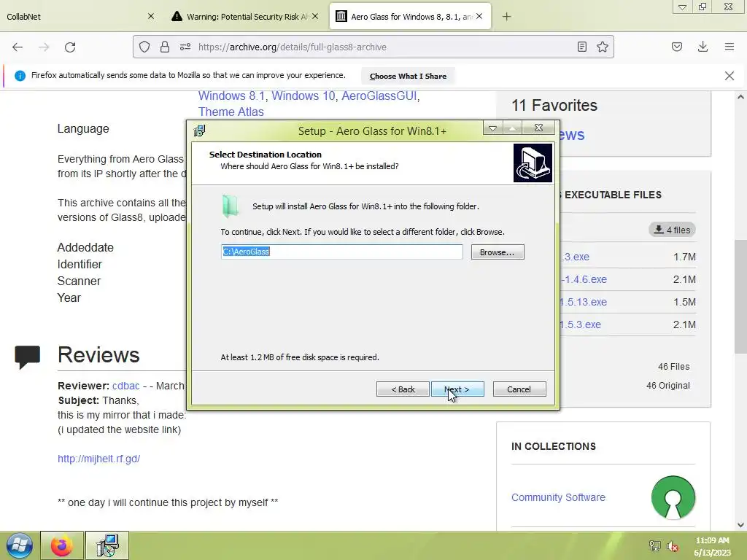
Task: Open the Windows Start orb
Action: 20,546
